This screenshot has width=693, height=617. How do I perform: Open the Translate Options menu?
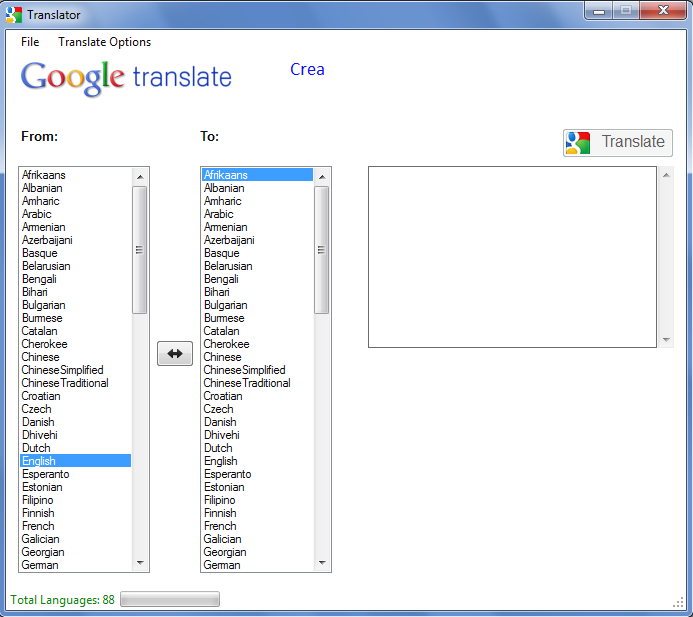(104, 42)
